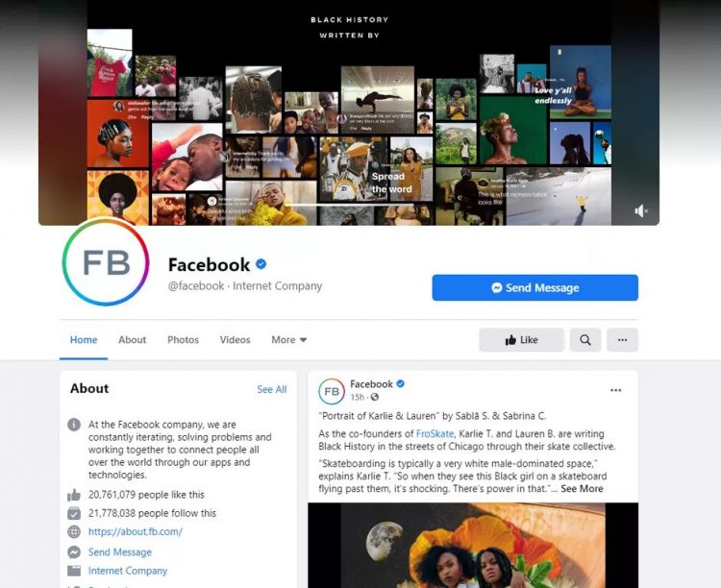Expand the More dropdown menu
This screenshot has width=721, height=588.
click(288, 340)
